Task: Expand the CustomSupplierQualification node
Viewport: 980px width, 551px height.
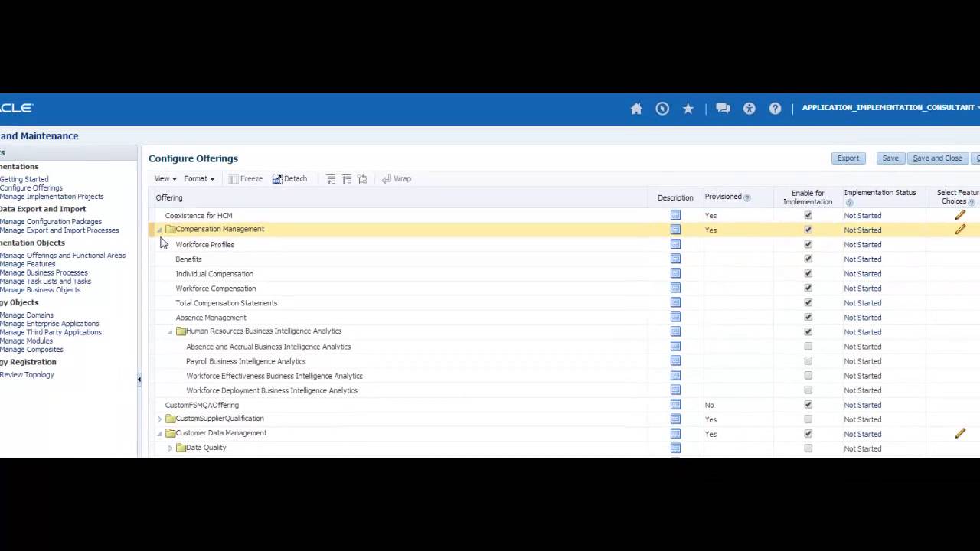Action: [160, 419]
